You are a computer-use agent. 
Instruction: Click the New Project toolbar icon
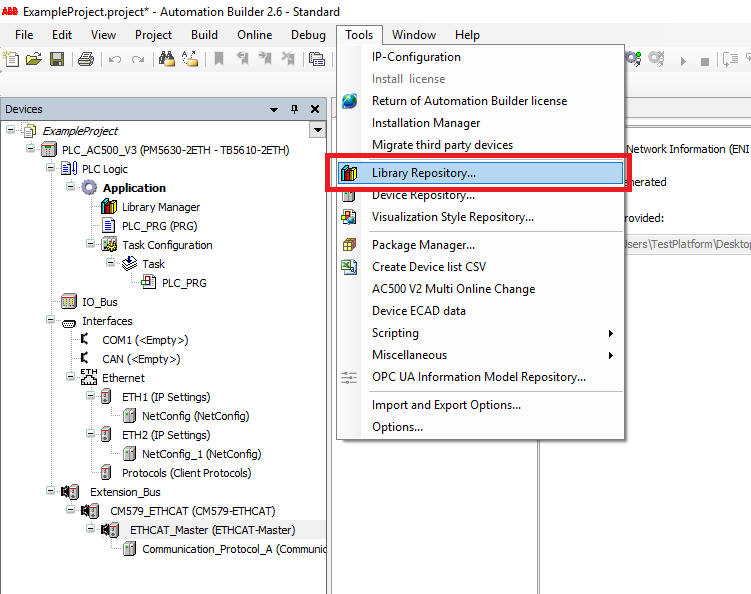click(11, 59)
